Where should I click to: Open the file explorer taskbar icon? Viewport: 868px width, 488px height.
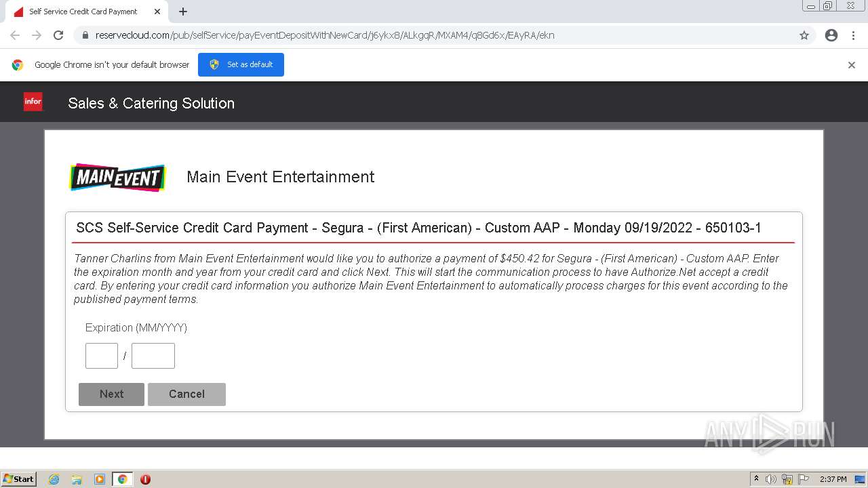point(77,479)
